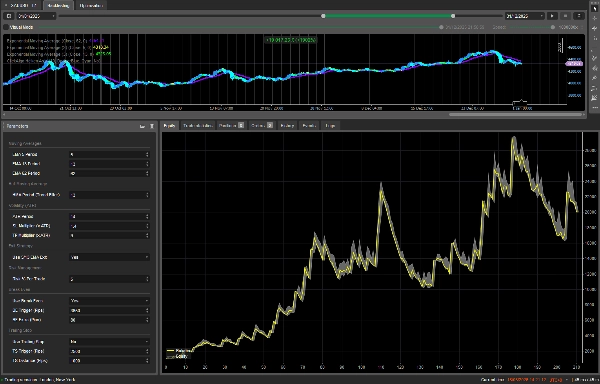600x384 pixels.
Task: Click the save parameters icon in Parameters header
Action: point(152,126)
